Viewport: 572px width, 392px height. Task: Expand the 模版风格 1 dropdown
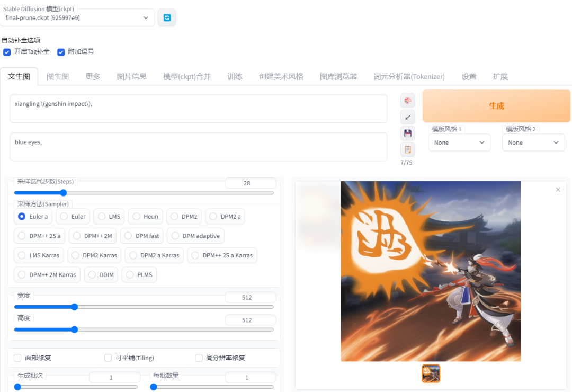click(x=459, y=142)
